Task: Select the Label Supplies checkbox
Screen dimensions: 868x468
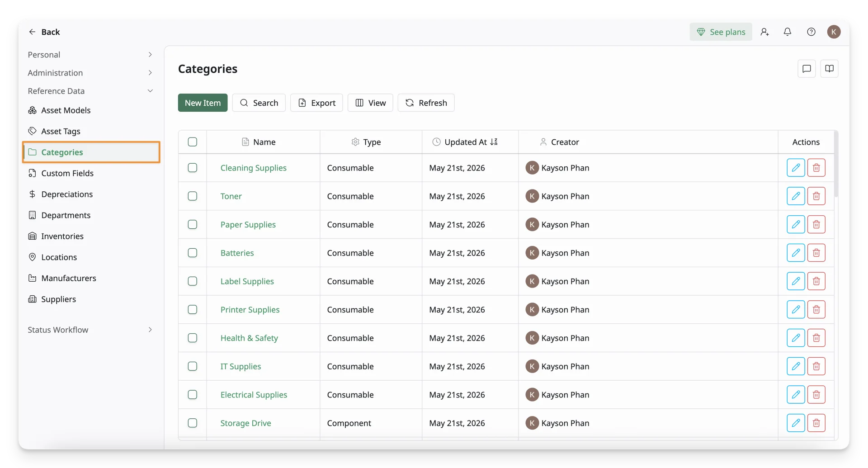Action: (x=193, y=281)
